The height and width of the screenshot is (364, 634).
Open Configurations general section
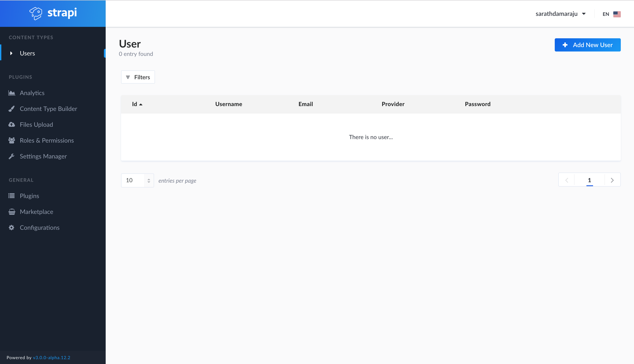tap(40, 227)
